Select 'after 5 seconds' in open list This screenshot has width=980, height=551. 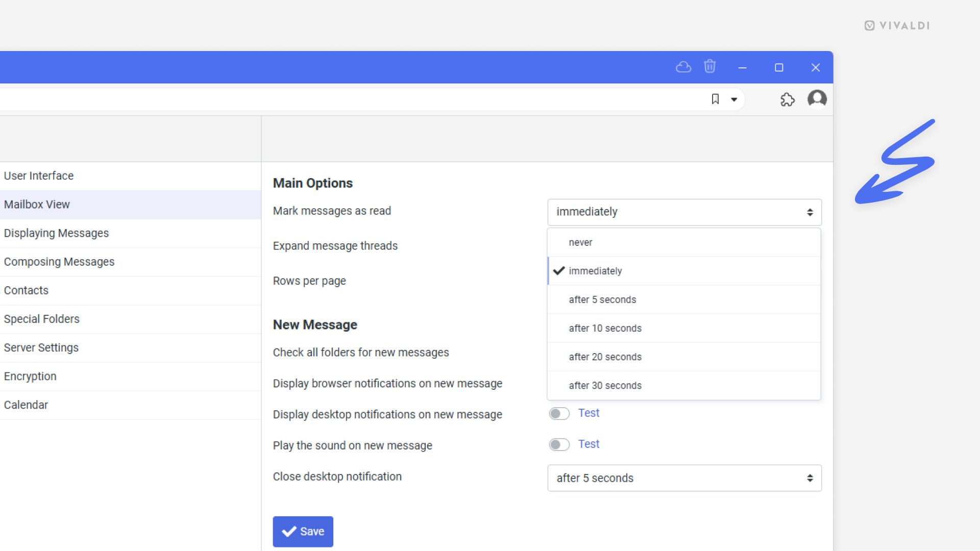(684, 299)
